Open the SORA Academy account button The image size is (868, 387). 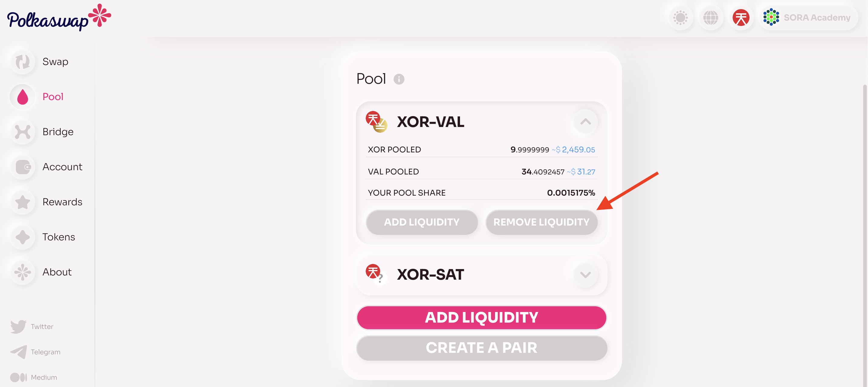point(808,18)
